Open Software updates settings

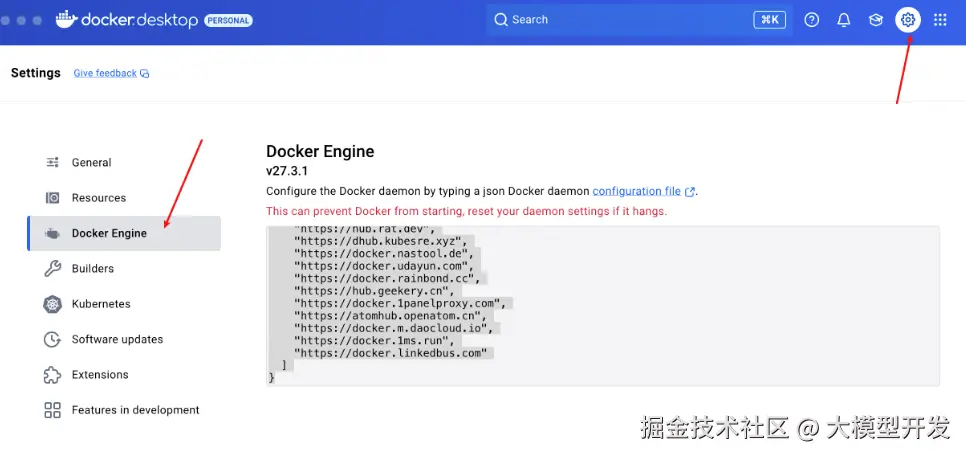124,339
